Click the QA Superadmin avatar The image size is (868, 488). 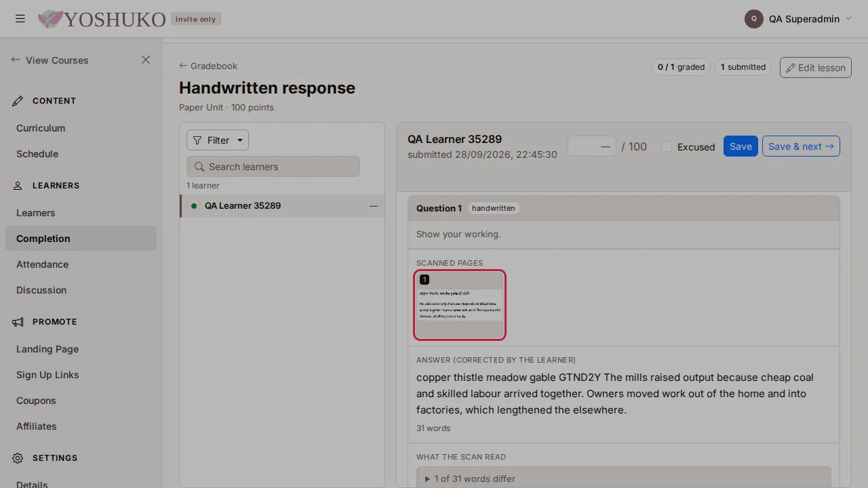point(754,19)
